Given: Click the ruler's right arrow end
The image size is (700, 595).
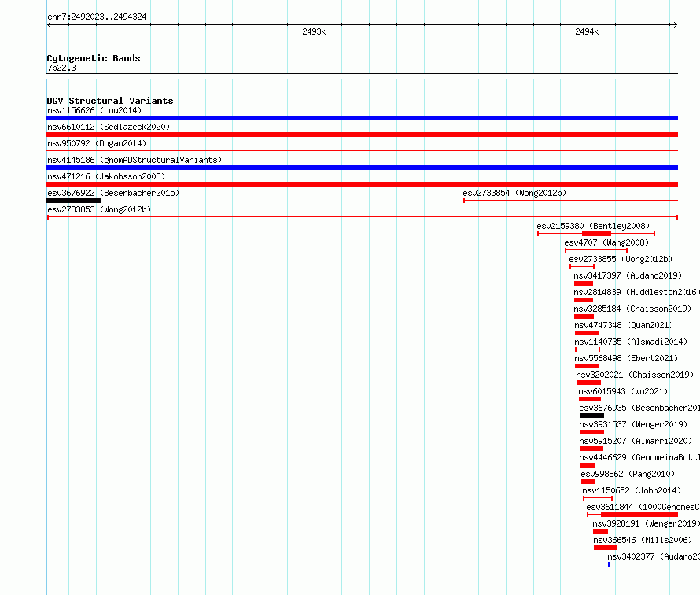Looking at the screenshot, I should pos(675,25).
